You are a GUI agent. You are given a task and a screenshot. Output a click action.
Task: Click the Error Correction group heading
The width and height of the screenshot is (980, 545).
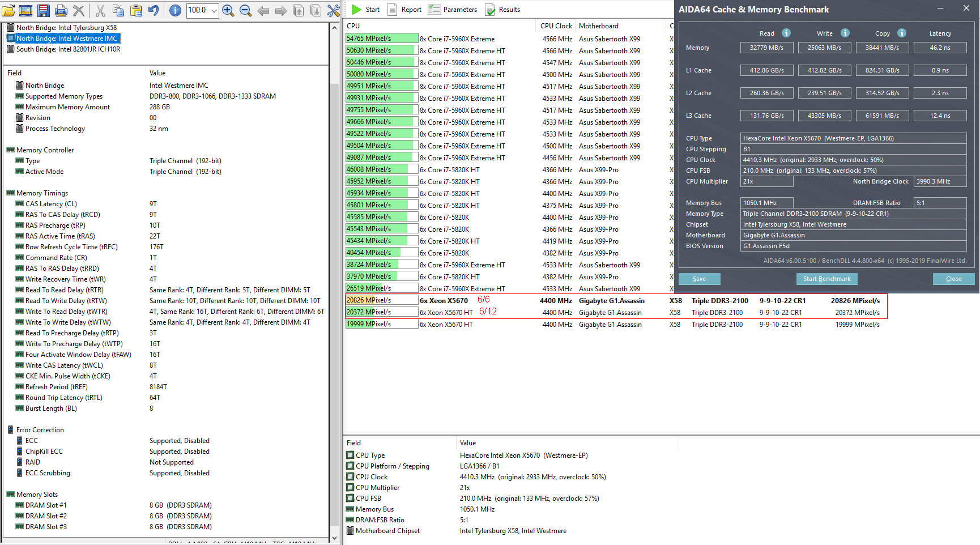click(35, 430)
